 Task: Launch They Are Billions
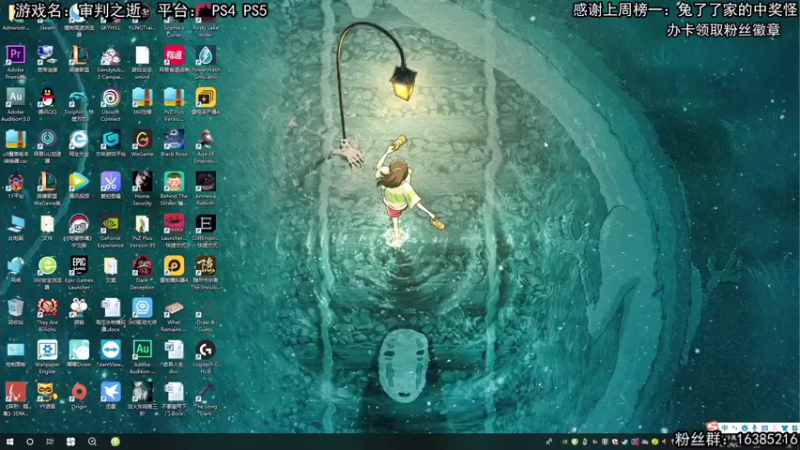[x=47, y=308]
